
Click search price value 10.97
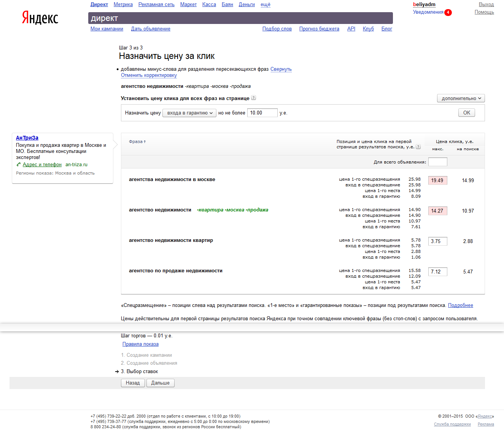pos(468,211)
